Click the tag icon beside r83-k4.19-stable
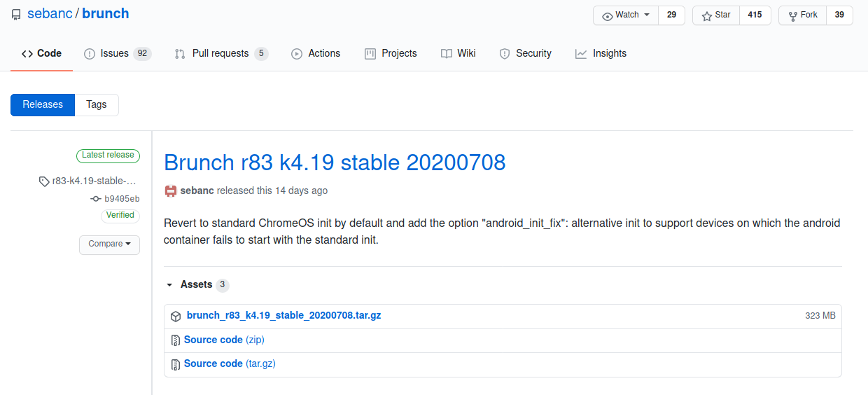Viewport: 868px width, 395px height. [45, 181]
